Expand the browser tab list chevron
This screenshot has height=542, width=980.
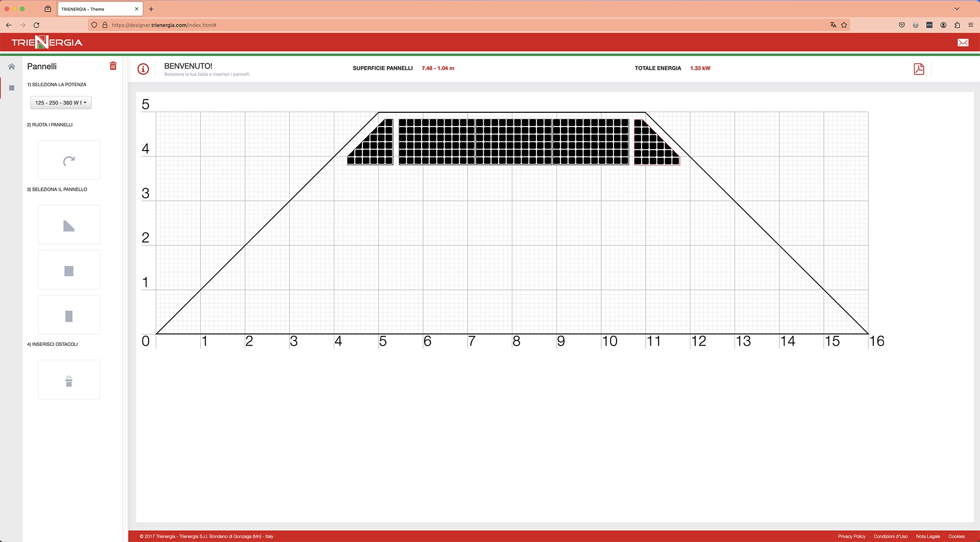[957, 9]
